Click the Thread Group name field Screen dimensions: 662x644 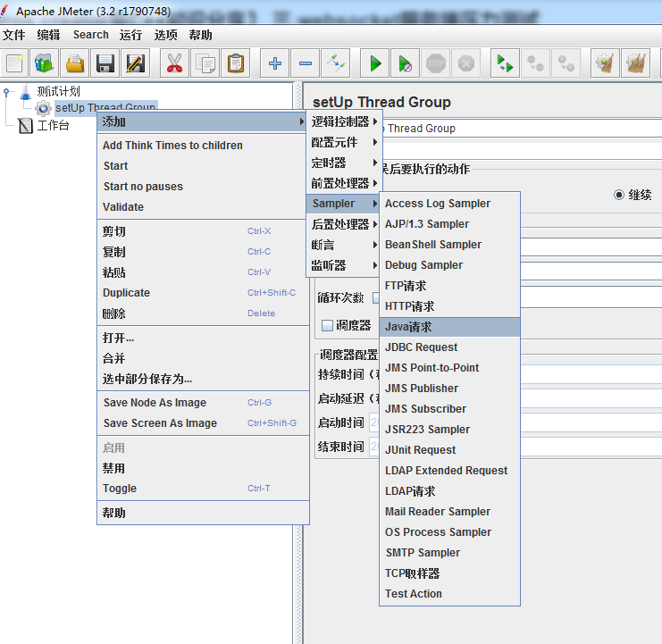pos(522,129)
